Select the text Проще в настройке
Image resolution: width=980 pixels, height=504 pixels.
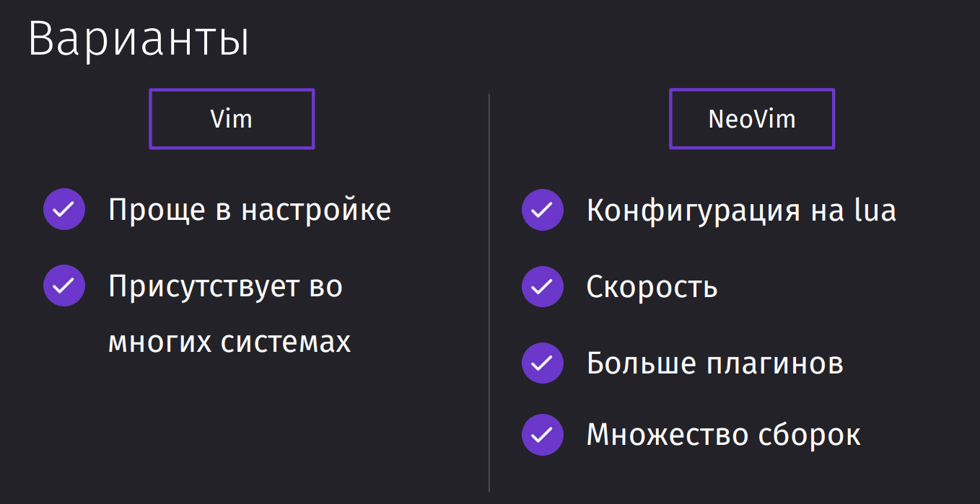pos(250,211)
